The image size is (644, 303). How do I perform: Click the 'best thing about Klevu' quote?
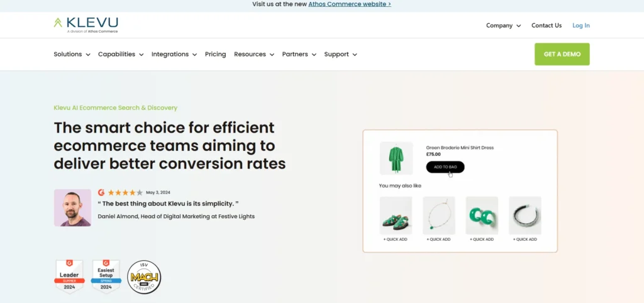pyautogui.click(x=168, y=204)
